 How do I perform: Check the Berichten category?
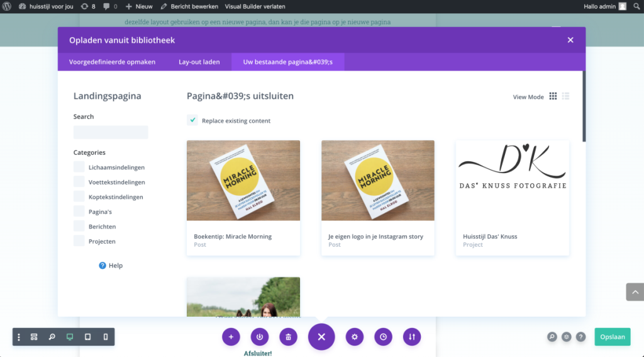[x=79, y=226]
